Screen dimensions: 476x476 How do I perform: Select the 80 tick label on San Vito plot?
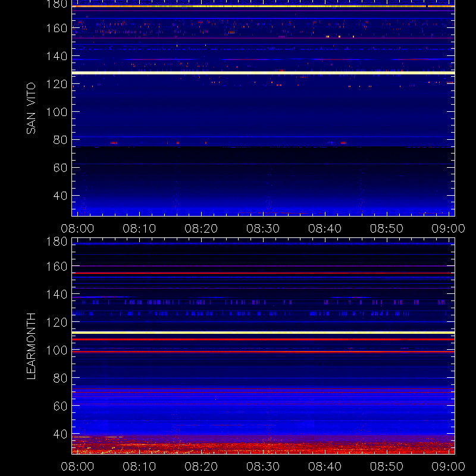point(60,140)
